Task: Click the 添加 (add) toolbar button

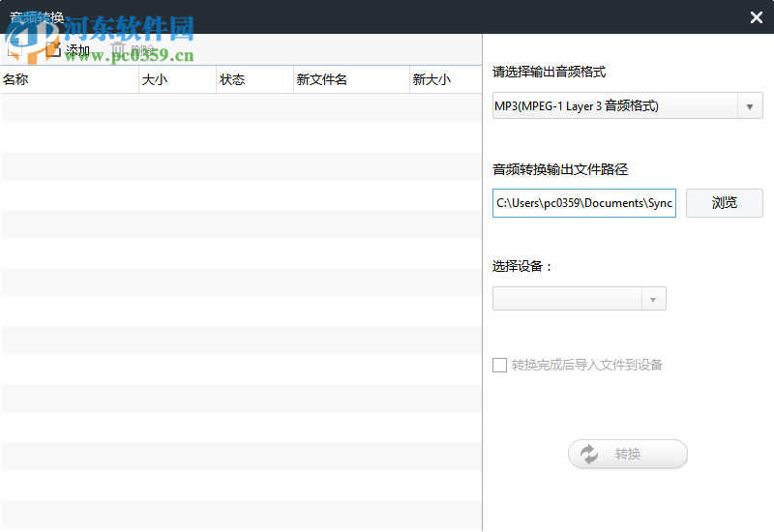Action: [68, 50]
